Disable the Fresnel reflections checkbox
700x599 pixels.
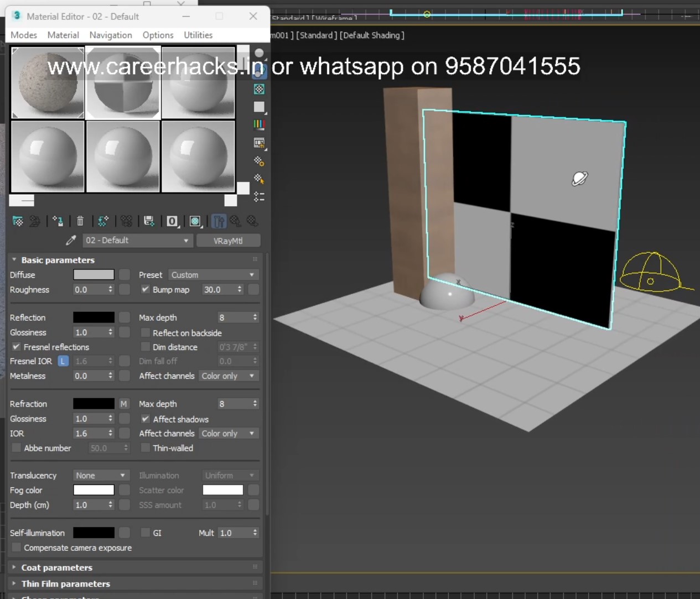coord(17,347)
